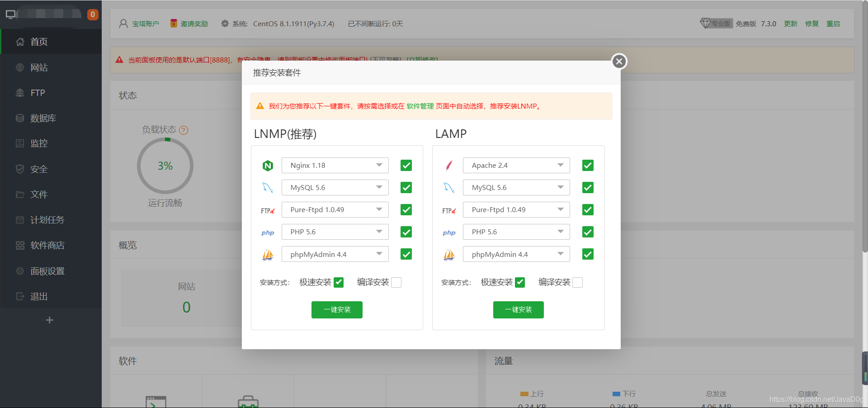Open LNMP PHP 5.6 version dropdown
This screenshot has height=408, width=868.
[335, 232]
